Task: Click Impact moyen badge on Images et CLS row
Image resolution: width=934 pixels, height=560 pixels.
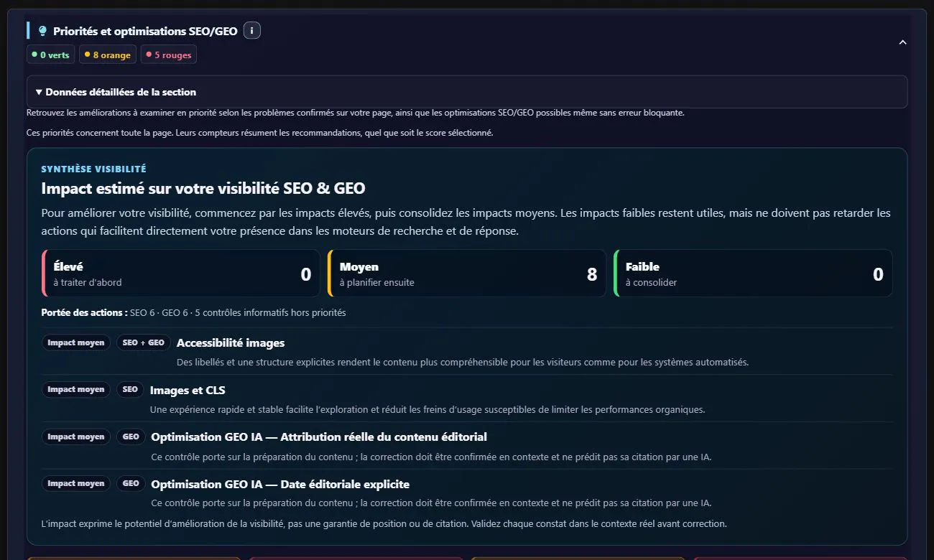Action: (x=76, y=389)
